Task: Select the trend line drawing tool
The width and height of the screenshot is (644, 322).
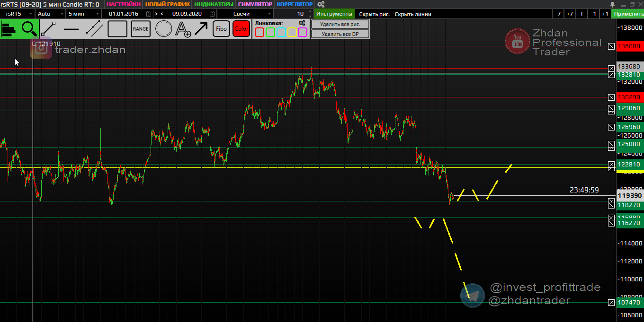Action: coord(48,29)
